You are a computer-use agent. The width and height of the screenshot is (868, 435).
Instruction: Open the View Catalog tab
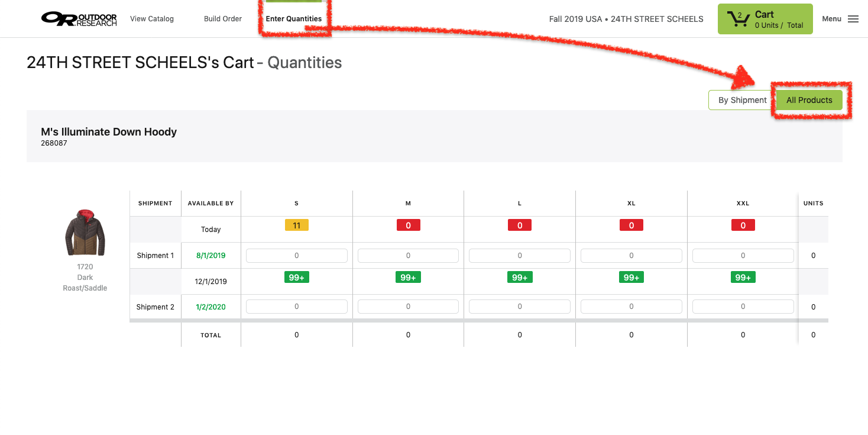point(152,19)
